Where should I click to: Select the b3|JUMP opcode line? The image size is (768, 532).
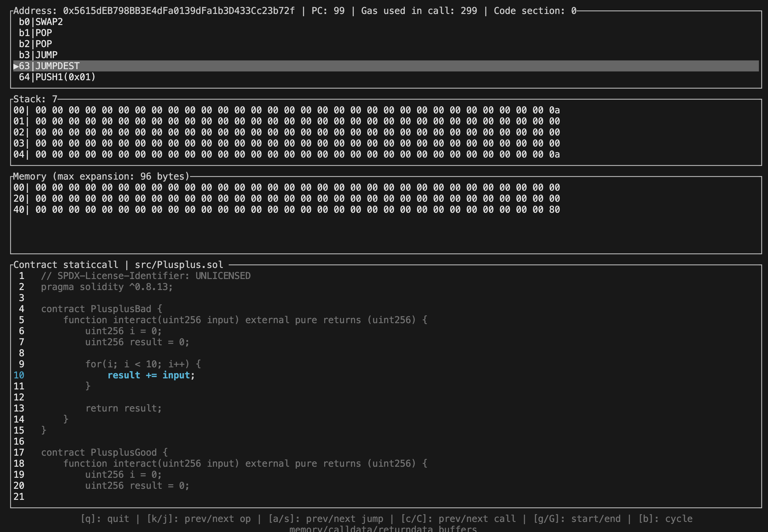[38, 55]
